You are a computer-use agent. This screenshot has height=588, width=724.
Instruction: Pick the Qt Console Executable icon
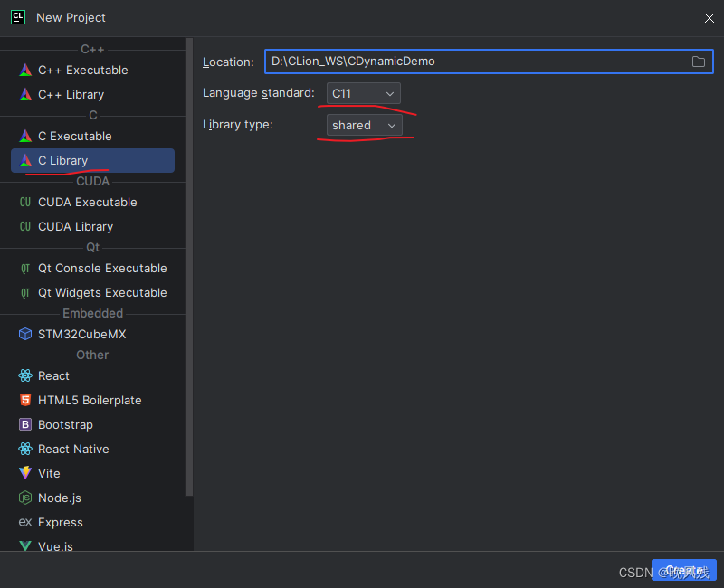pos(25,268)
